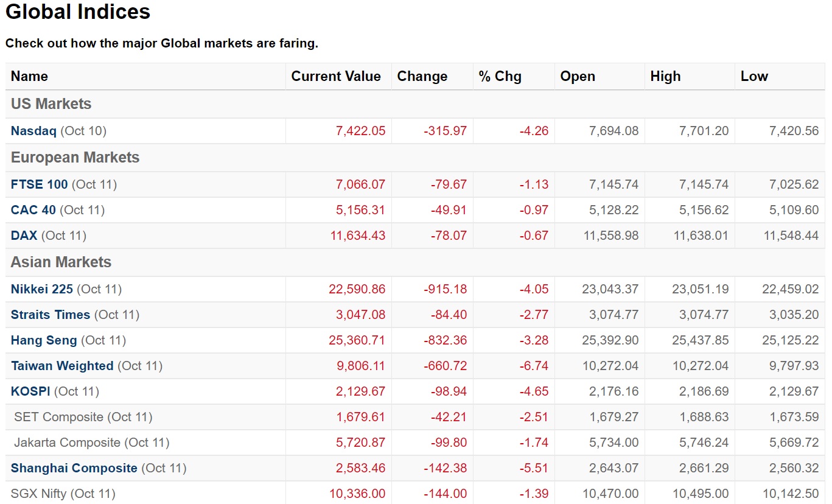Click the Hang Seng index link

click(x=44, y=340)
